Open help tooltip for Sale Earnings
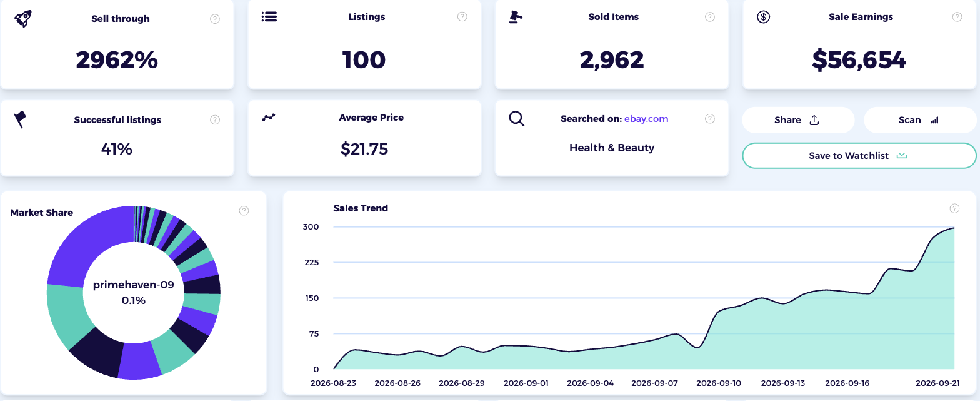This screenshot has width=980, height=401. (x=957, y=17)
